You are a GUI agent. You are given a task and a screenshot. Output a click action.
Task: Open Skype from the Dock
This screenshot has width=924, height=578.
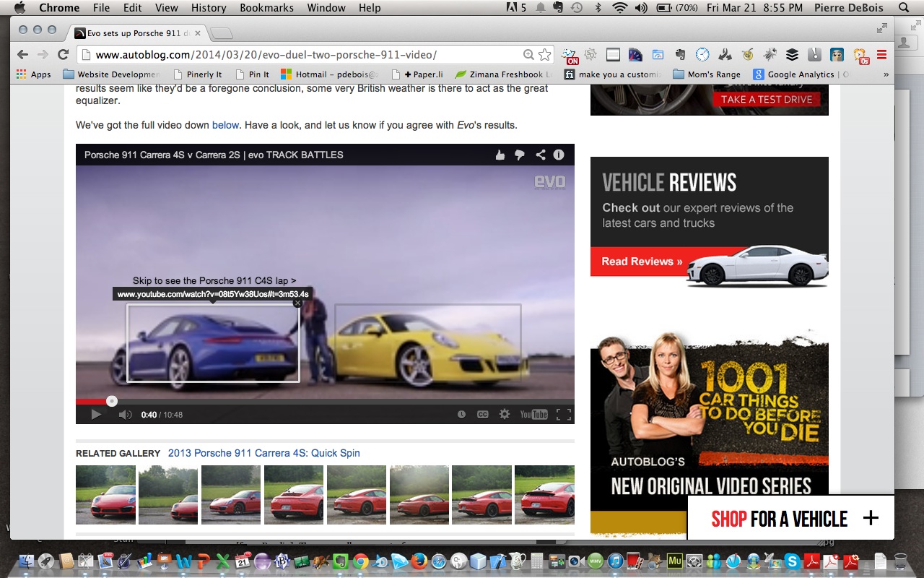click(x=792, y=561)
